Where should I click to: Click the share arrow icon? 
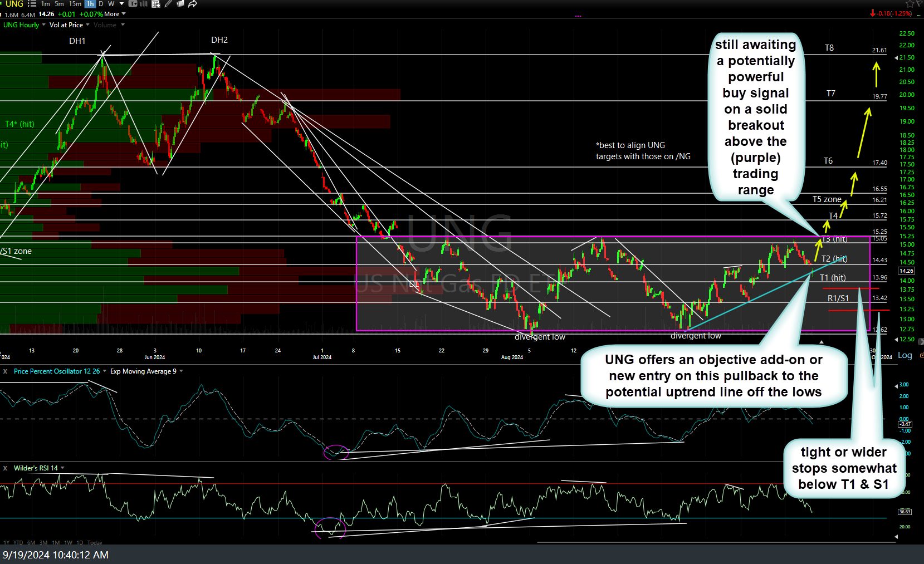[x=193, y=4]
